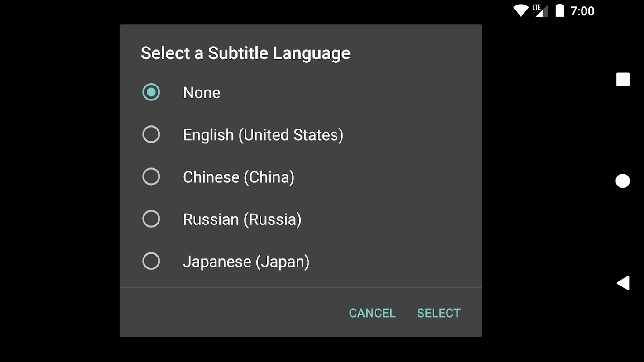The width and height of the screenshot is (644, 362).
Task: Select Chinese (China) radio button
Action: click(x=151, y=176)
